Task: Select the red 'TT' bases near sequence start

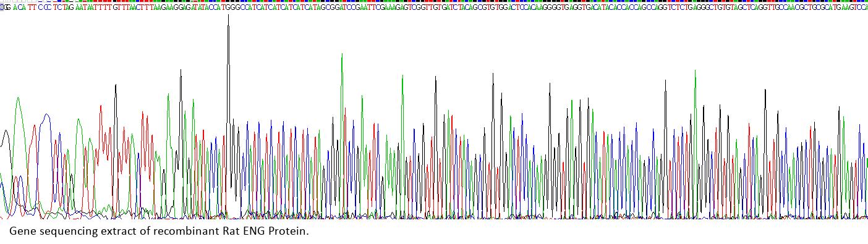Action: click(x=32, y=7)
